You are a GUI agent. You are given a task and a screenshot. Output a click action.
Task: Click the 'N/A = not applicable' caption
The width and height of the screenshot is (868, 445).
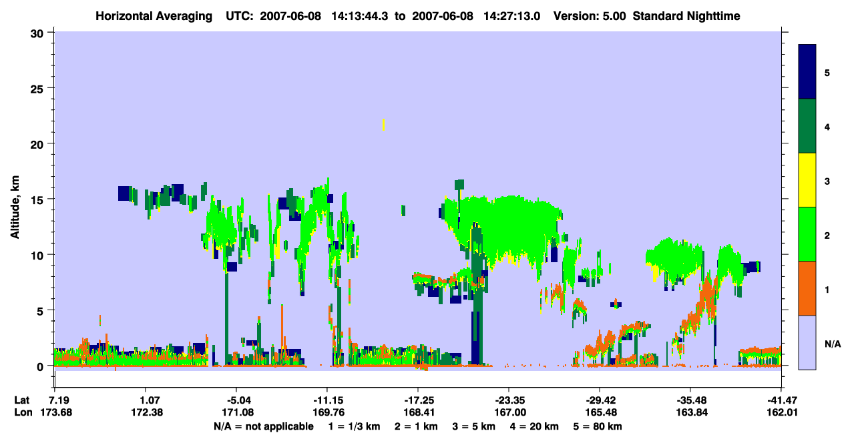(263, 426)
